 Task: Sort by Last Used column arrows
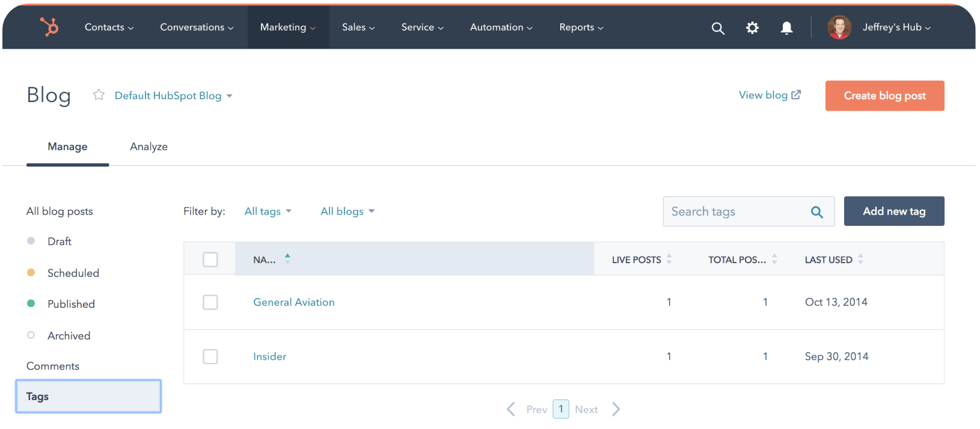860,259
